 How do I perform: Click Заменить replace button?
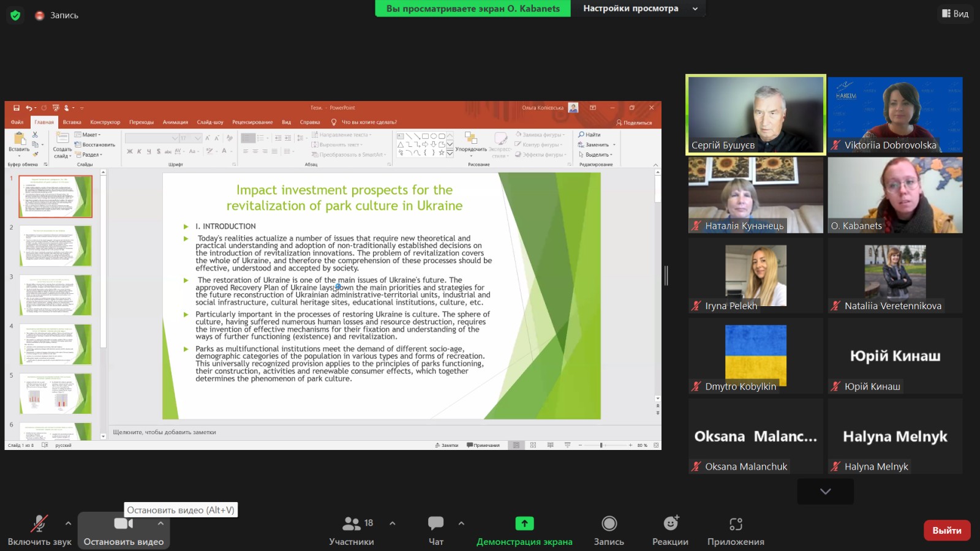(596, 145)
